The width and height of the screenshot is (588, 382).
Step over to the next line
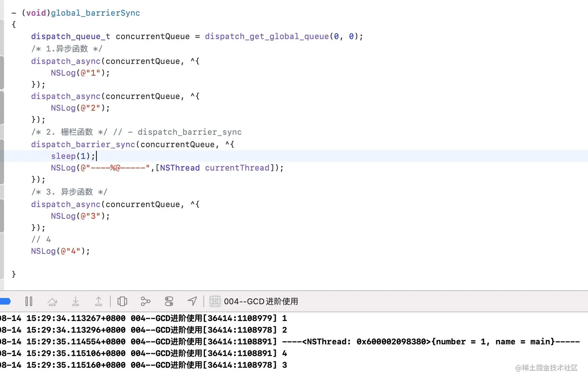[x=52, y=301]
